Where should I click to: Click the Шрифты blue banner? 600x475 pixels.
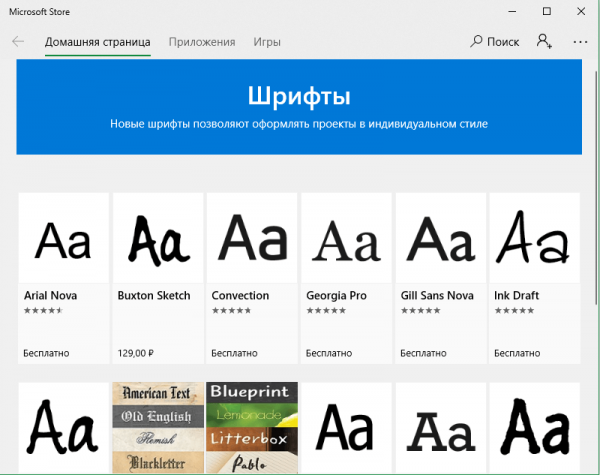click(299, 107)
